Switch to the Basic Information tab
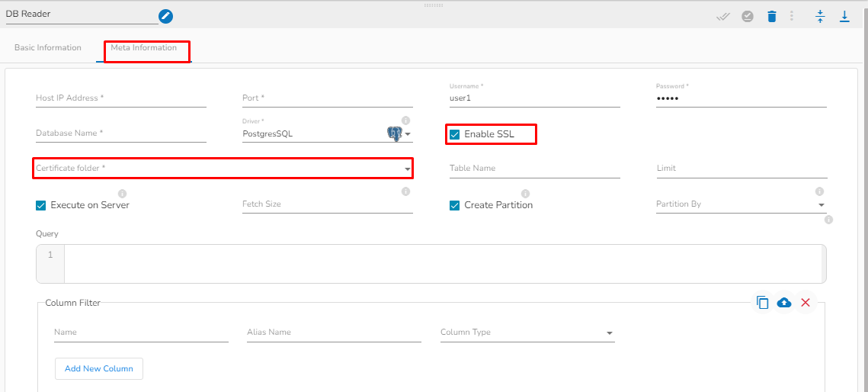The width and height of the screenshot is (868, 392). [x=48, y=48]
